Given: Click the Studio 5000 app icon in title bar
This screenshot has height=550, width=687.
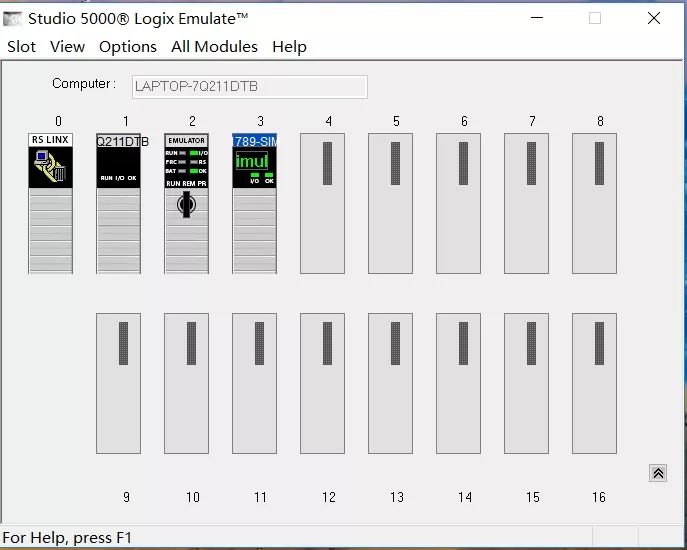Looking at the screenshot, I should 12,18.
